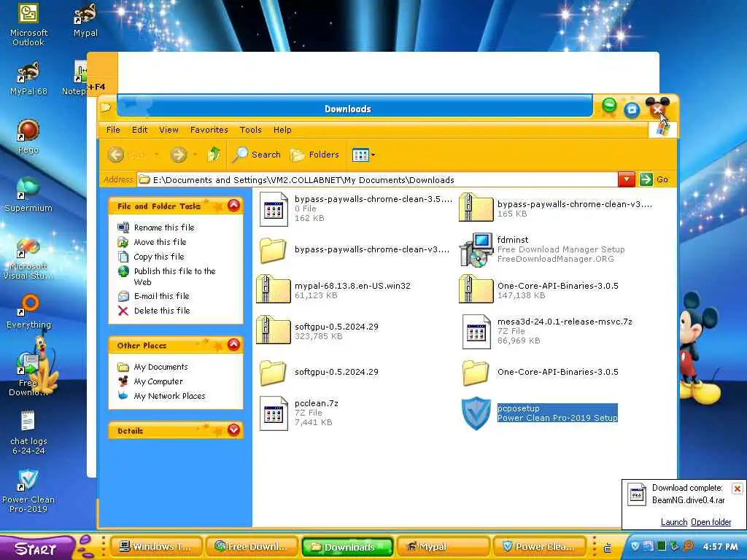Expand the address bar dropdown
The width and height of the screenshot is (747, 560).
pyautogui.click(x=627, y=179)
